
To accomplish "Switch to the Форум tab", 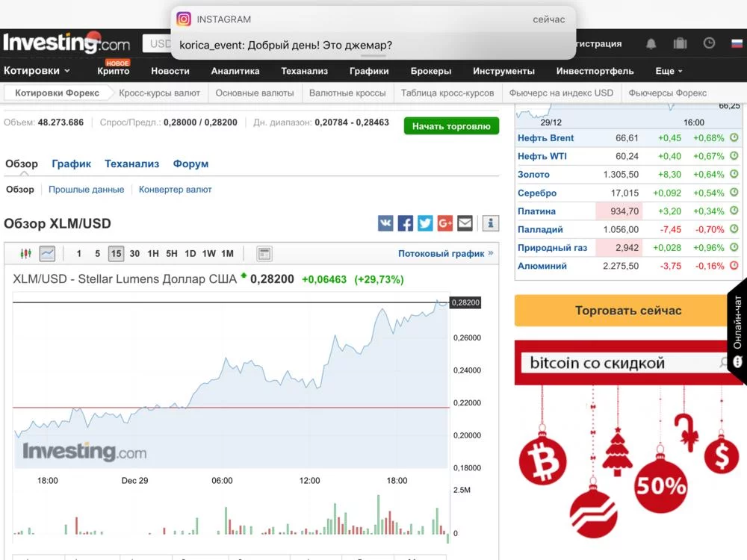I will [x=190, y=164].
